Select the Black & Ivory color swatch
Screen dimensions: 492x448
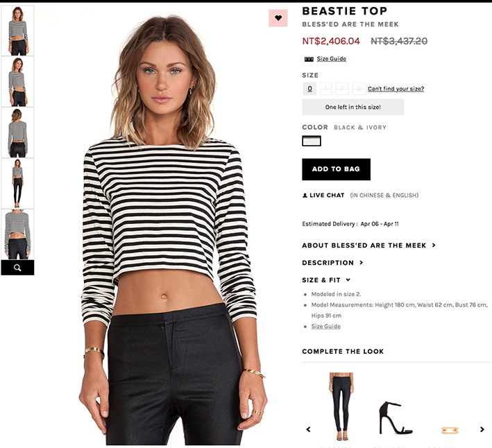point(312,141)
